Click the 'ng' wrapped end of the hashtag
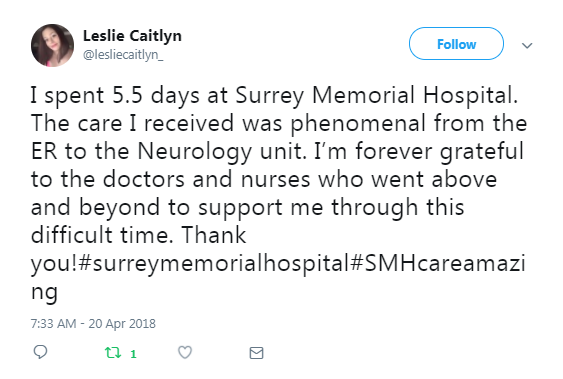The width and height of the screenshot is (563, 379). click(x=44, y=291)
